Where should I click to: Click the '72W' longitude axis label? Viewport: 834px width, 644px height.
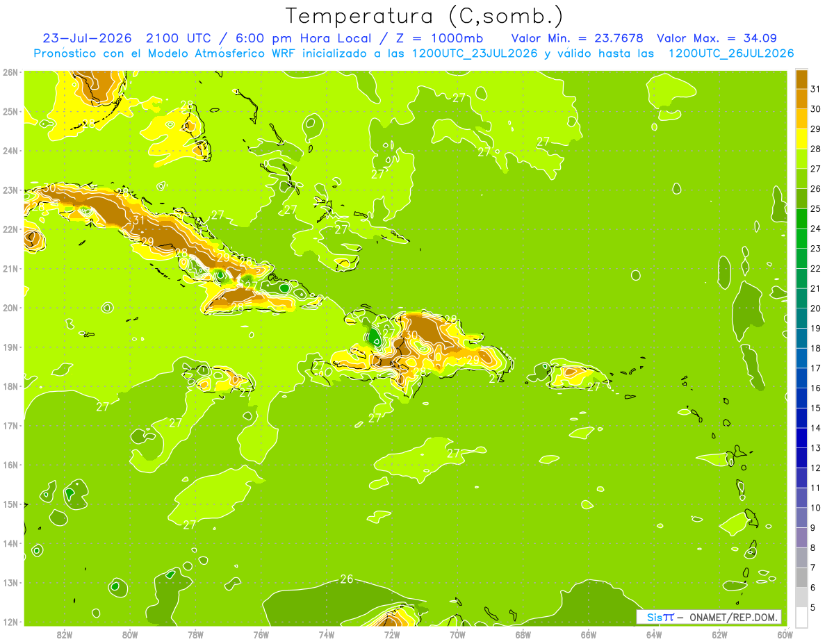tap(391, 634)
